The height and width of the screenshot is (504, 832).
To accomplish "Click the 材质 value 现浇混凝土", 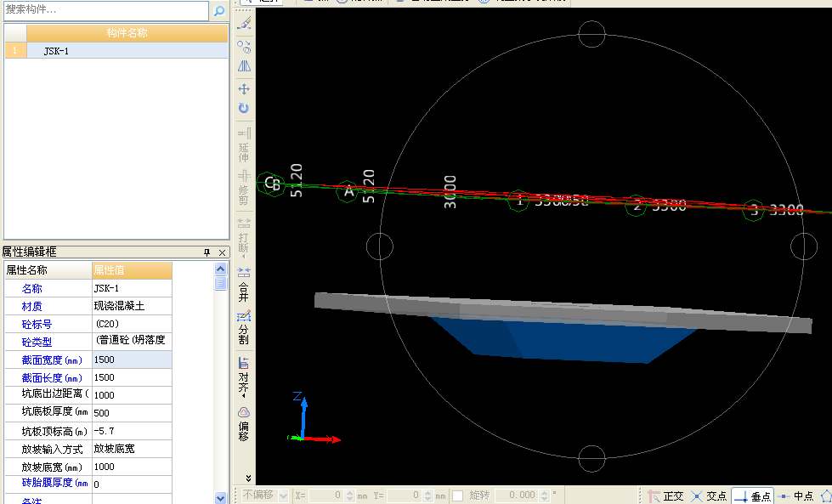I will (132, 306).
